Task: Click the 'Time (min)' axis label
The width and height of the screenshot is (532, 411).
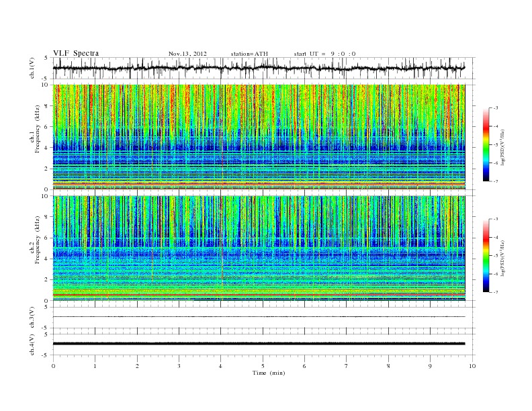Action: pyautogui.click(x=269, y=373)
